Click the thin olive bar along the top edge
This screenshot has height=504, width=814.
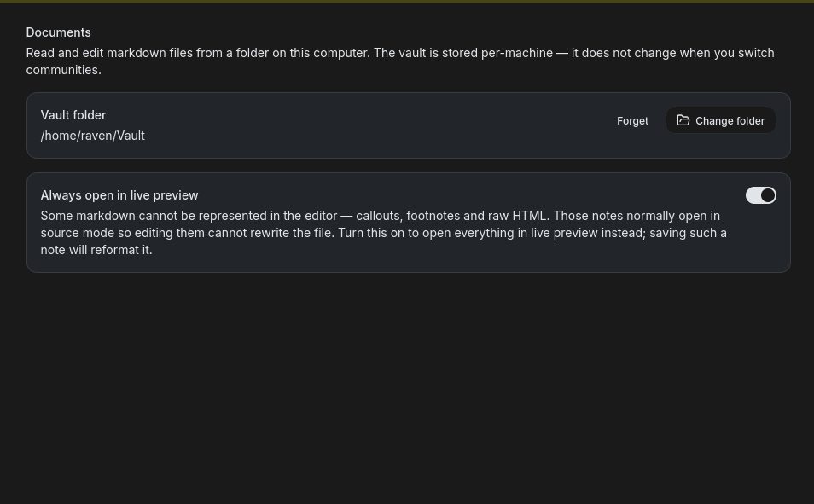click(x=407, y=2)
